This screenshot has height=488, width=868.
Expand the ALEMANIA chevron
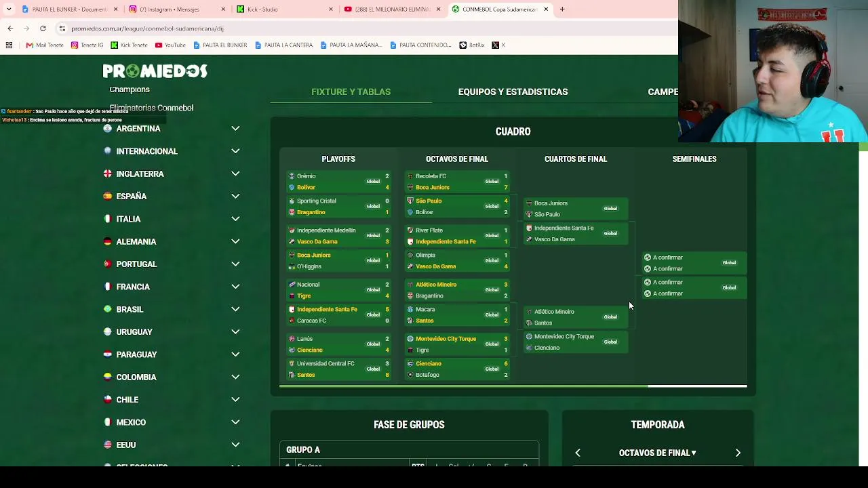click(235, 241)
